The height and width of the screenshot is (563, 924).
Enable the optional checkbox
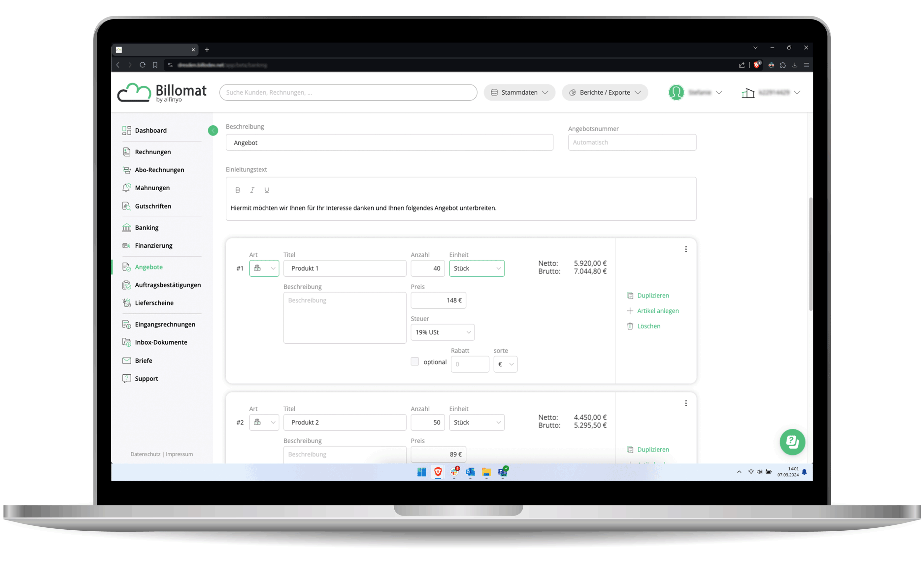pos(414,361)
